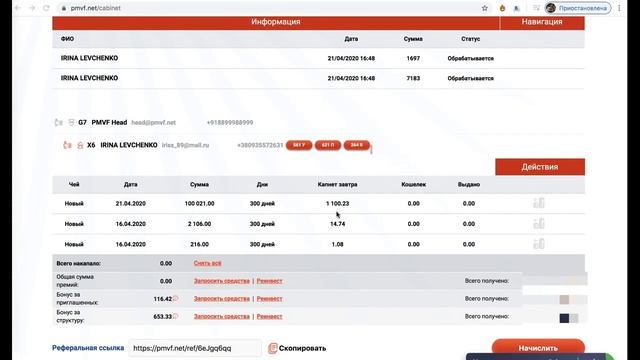Click the name 'PMVF Head'

pos(109,122)
